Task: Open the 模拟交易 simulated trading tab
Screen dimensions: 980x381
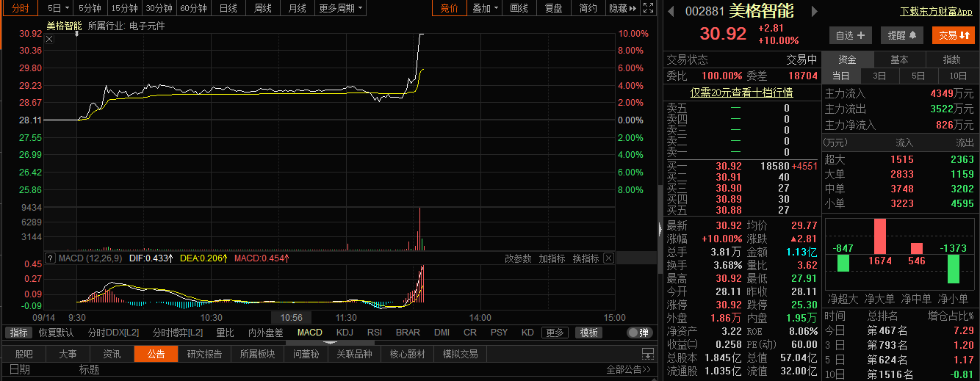Action: pyautogui.click(x=460, y=354)
